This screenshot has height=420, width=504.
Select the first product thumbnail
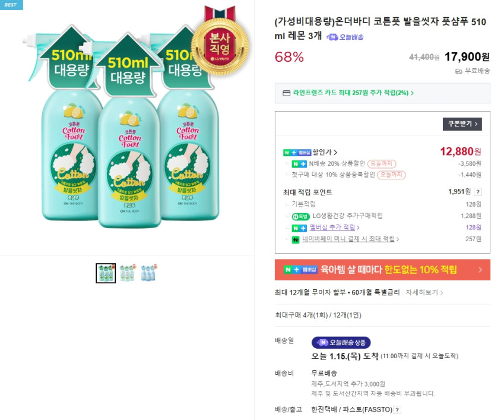[106, 273]
